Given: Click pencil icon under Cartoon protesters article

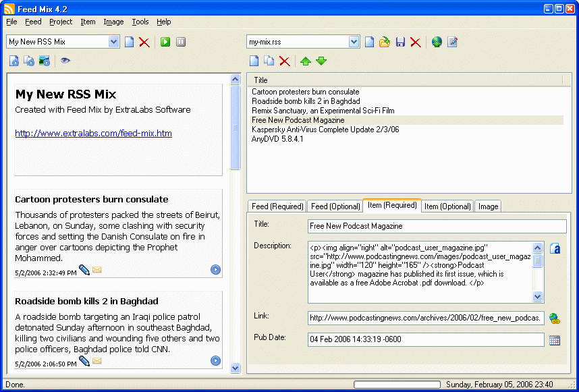Looking at the screenshot, I should coord(84,270).
